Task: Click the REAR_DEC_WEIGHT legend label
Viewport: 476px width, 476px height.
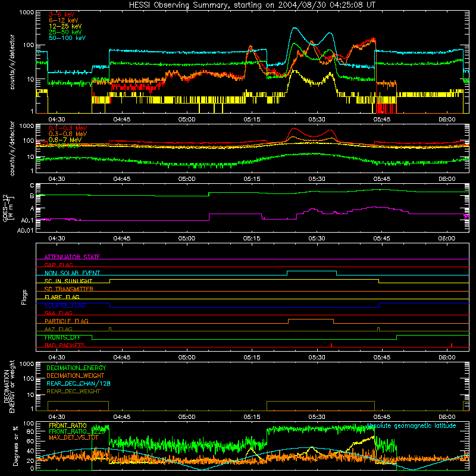Action: [73, 392]
